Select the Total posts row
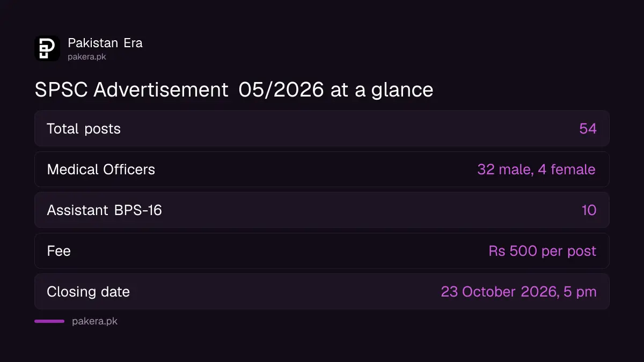The height and width of the screenshot is (362, 644). tap(322, 129)
